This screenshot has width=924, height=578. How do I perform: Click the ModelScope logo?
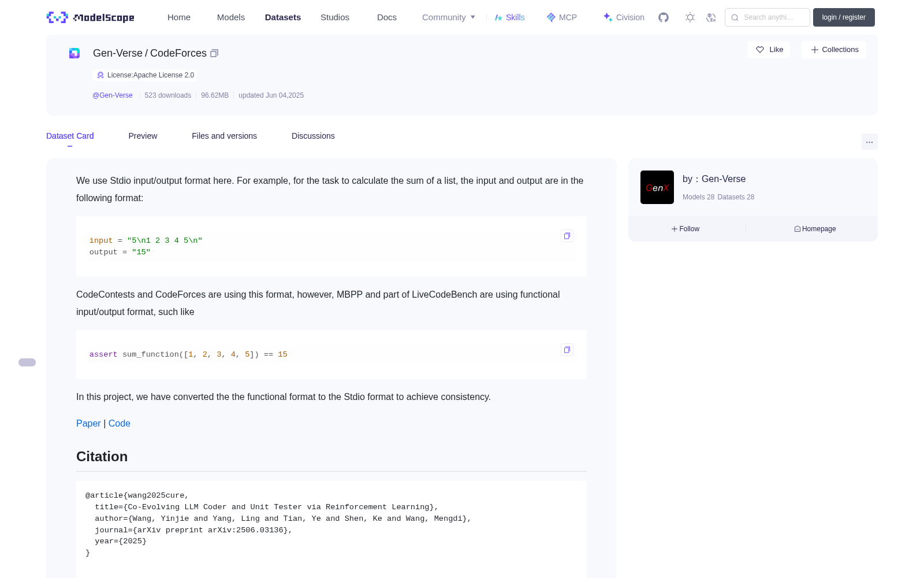point(91,17)
